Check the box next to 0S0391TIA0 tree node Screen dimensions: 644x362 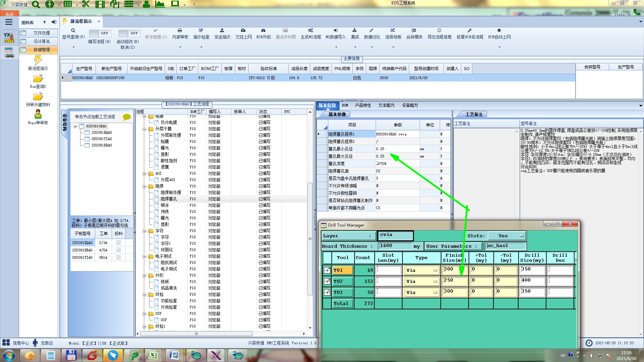pyautogui.click(x=87, y=139)
